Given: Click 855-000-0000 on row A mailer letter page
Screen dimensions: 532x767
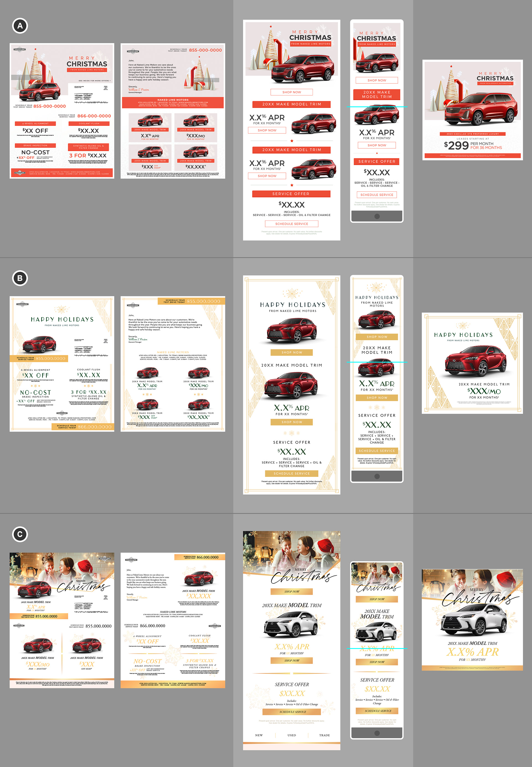Looking at the screenshot, I should point(205,50).
